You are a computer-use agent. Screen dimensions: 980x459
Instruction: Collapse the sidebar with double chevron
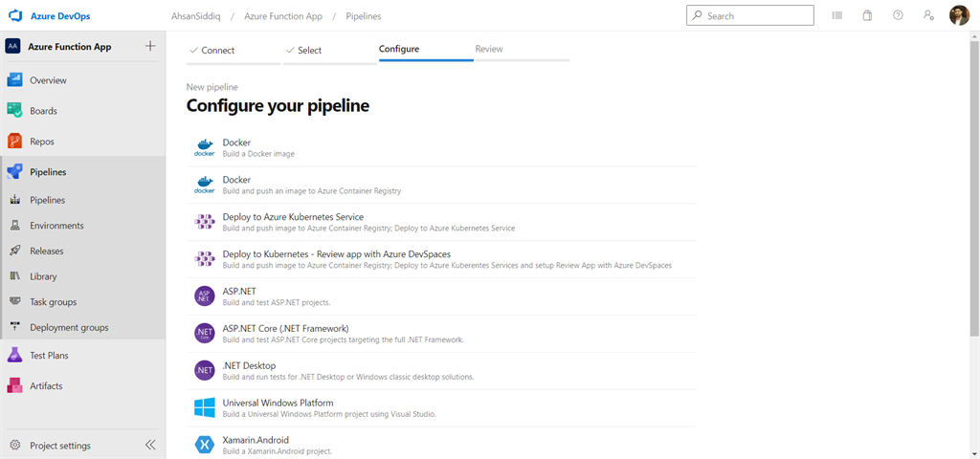pos(150,446)
